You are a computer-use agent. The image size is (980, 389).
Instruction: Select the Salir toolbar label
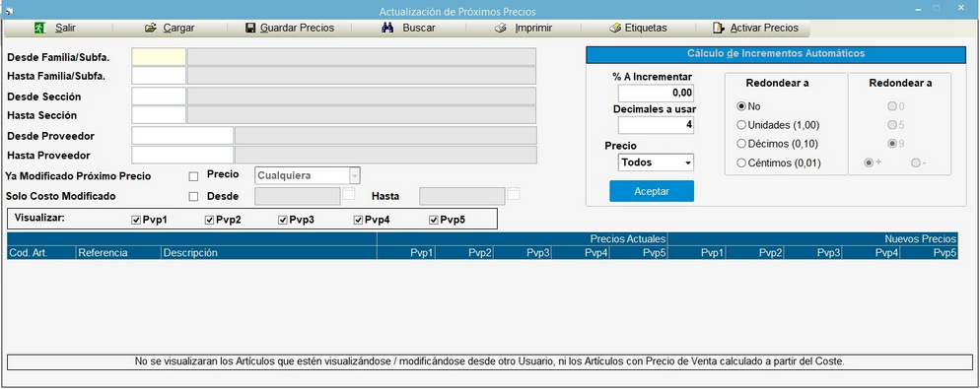tap(66, 29)
